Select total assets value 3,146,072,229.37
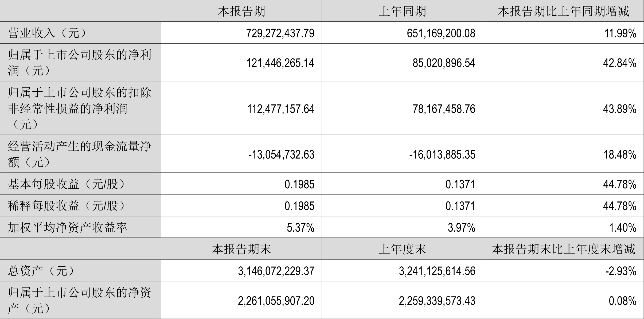Viewport: 644px width, 319px height. [276, 271]
